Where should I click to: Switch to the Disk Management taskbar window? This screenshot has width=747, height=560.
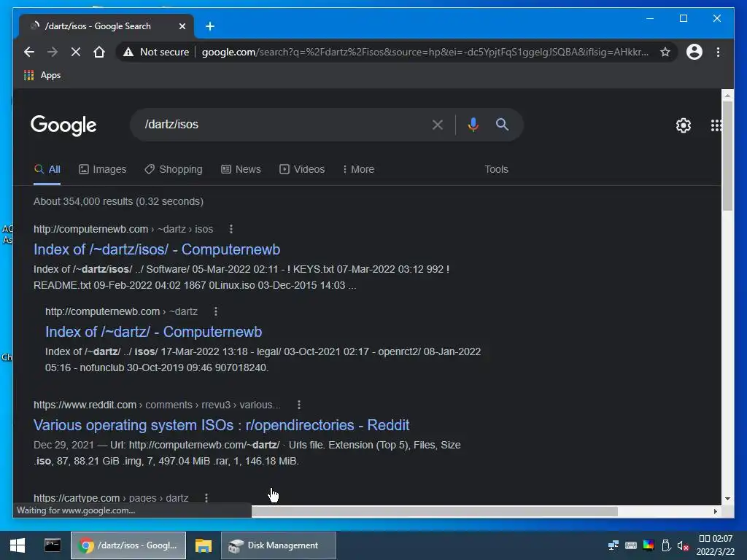click(279, 545)
